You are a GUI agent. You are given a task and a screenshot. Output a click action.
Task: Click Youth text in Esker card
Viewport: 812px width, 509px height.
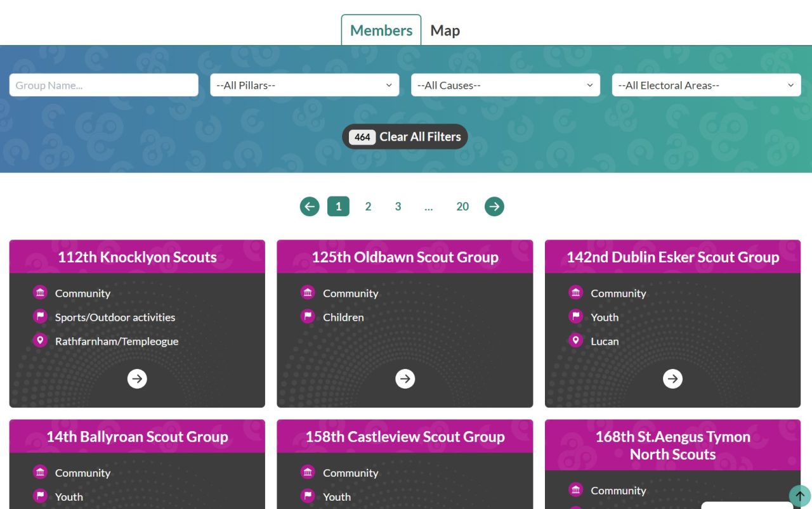tap(605, 317)
